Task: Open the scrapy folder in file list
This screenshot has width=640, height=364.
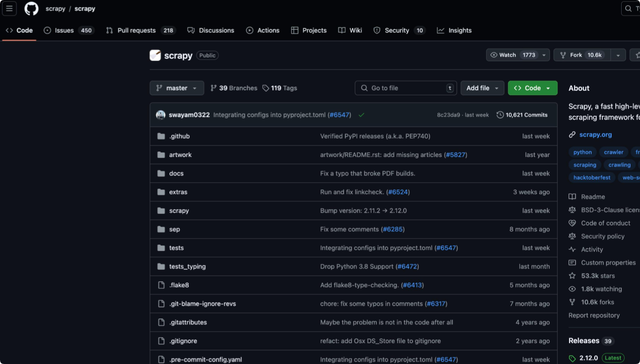Action: coord(179,211)
